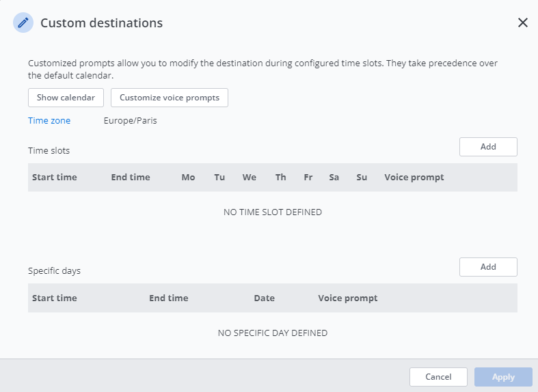The image size is (538, 392).
Task: Click the Sa column header
Action: point(334,178)
